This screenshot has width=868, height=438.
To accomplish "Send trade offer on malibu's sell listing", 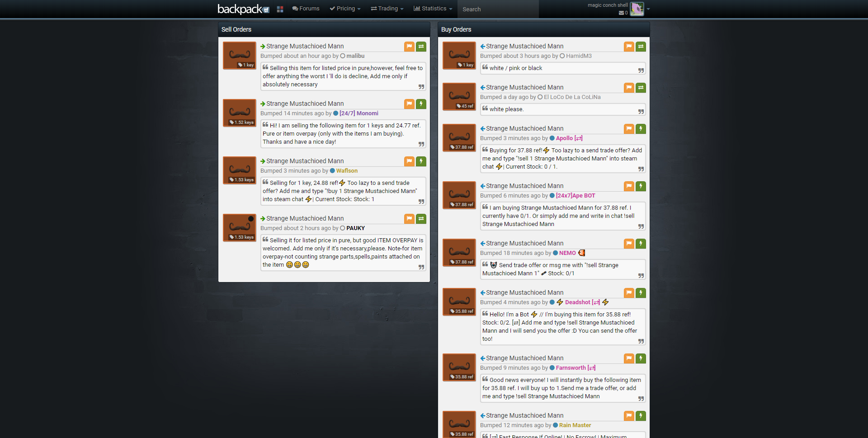I will (421, 47).
